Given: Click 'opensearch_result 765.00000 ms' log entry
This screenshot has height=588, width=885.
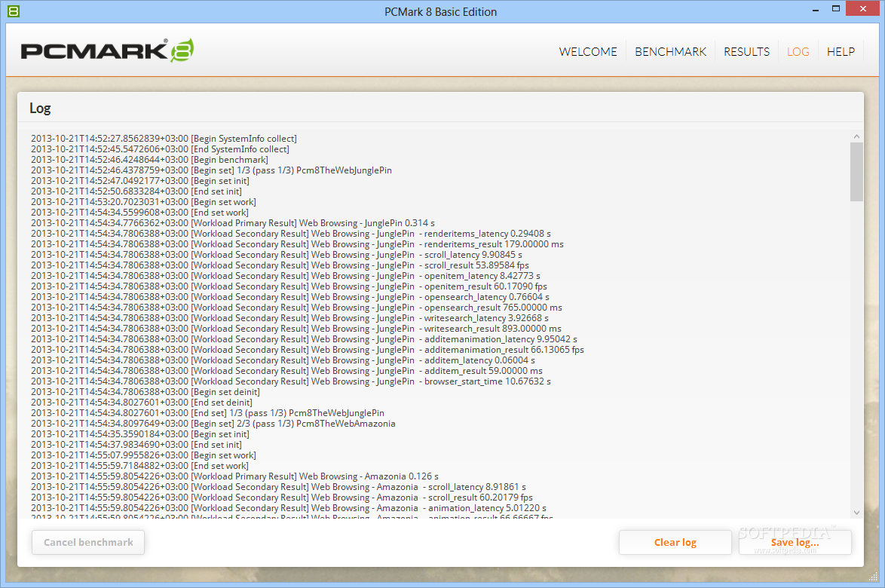Looking at the screenshot, I should click(x=296, y=307).
